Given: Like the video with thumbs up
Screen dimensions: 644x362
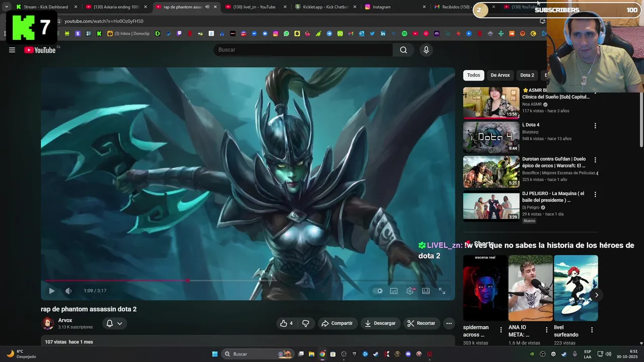Looking at the screenshot, I should pyautogui.click(x=287, y=323).
